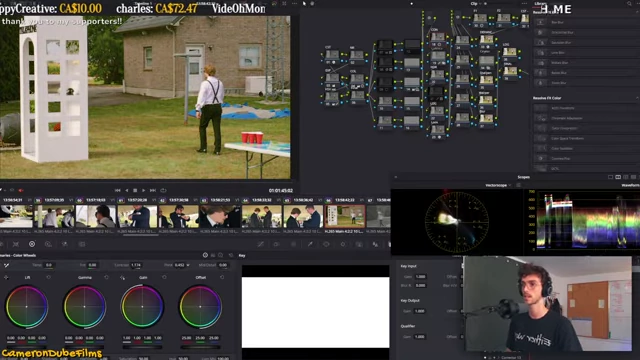Select the Zoom Blur effect
Screen dimensions: 640x360
point(587,83)
